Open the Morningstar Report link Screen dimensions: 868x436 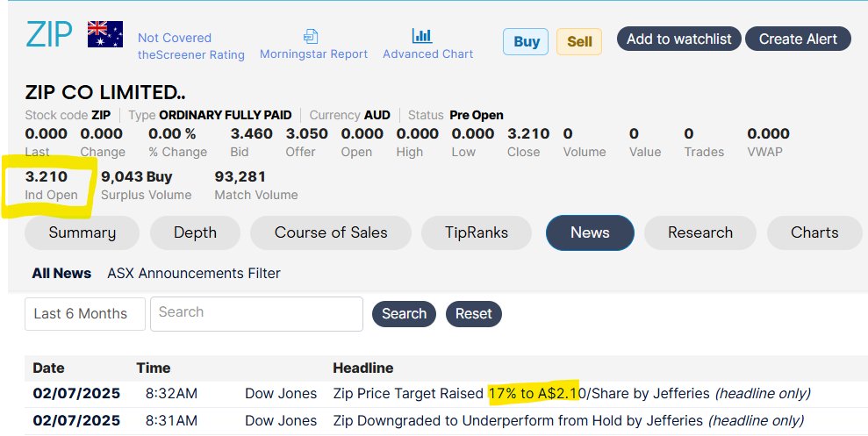pos(314,54)
